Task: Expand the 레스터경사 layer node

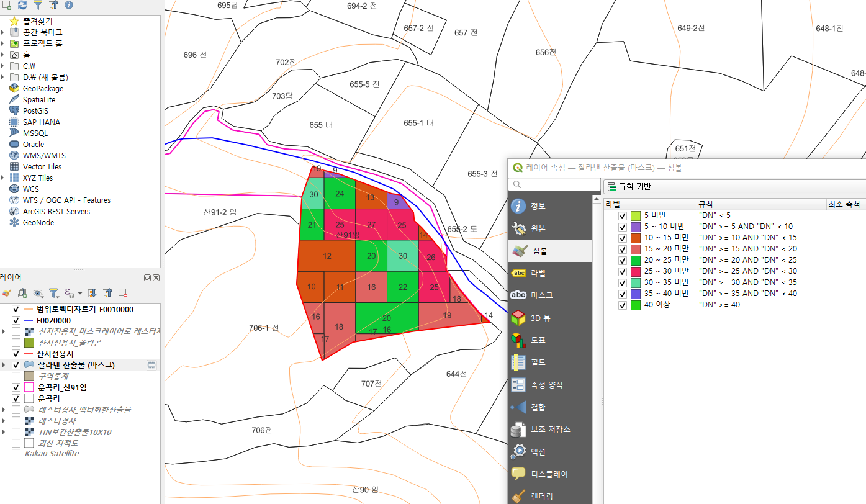Action: 4,421
